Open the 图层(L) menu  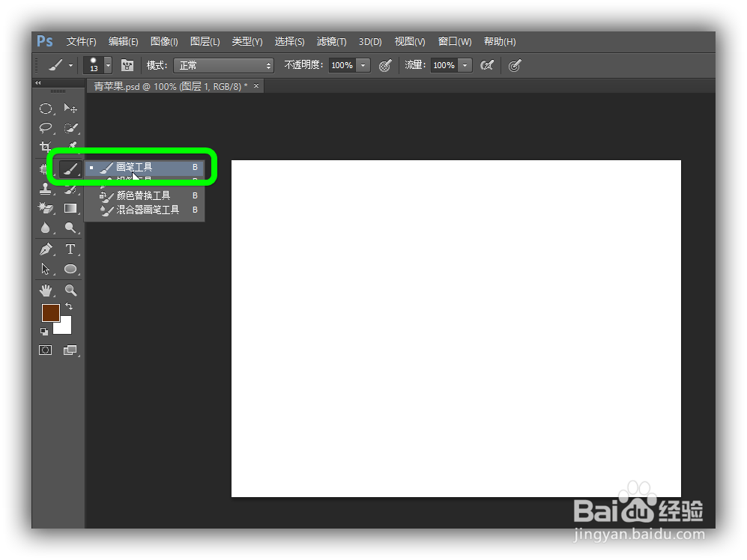pos(205,42)
